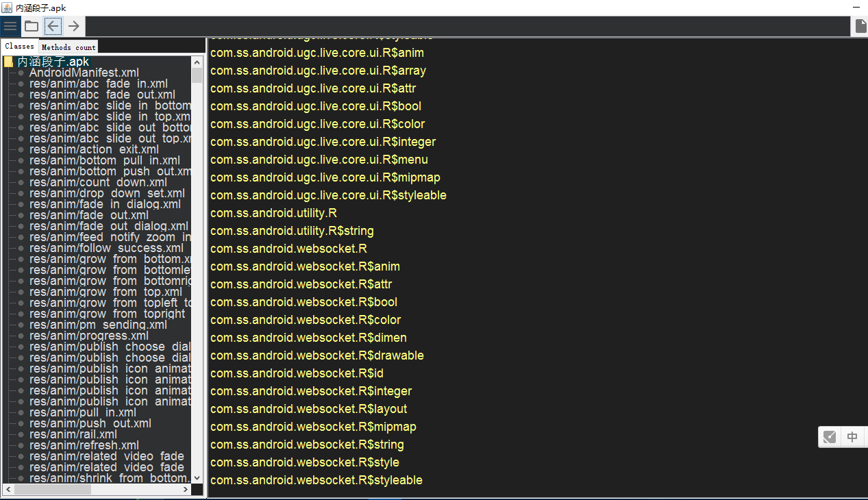
Task: Open AndroidManifest.xml in the tree
Action: point(84,73)
